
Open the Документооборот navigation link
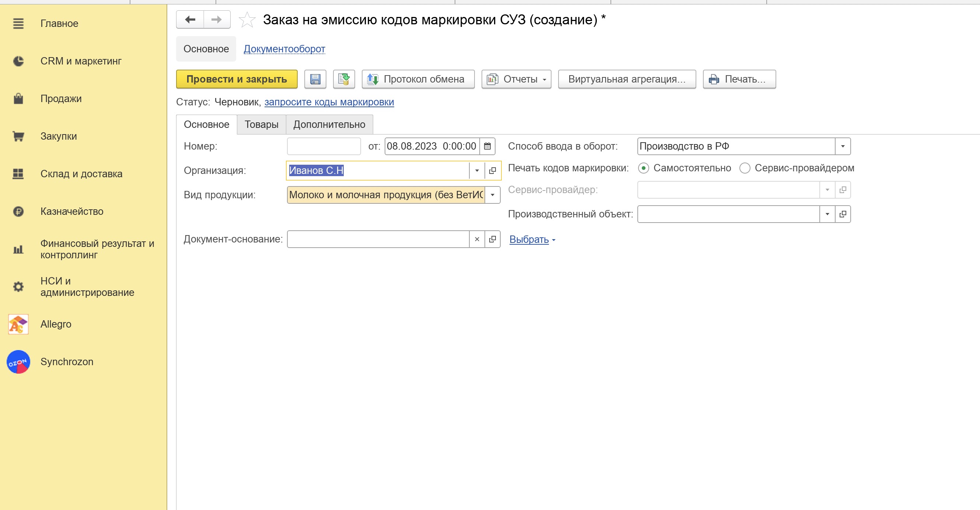[284, 49]
